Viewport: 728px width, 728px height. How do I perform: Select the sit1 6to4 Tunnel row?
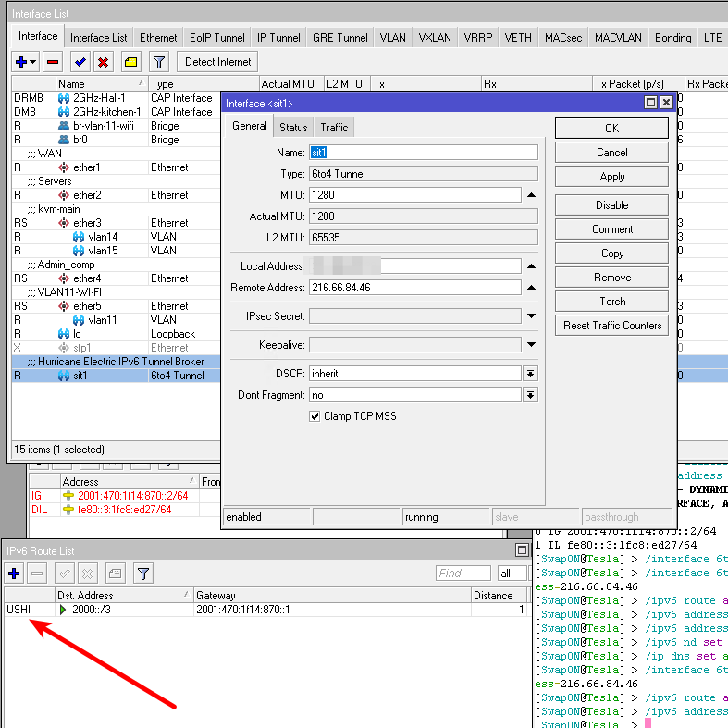(x=116, y=376)
